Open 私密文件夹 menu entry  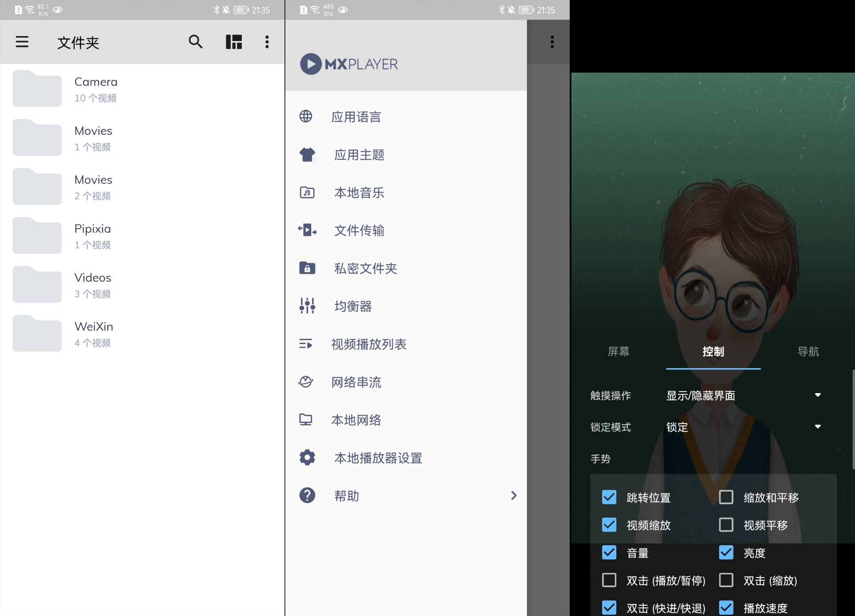click(x=406, y=268)
